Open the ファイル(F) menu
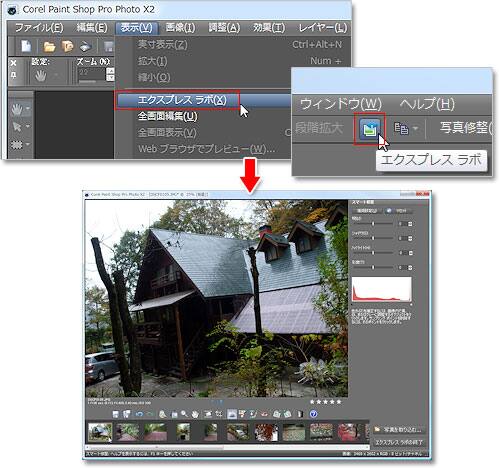Viewport: 499px width, 468px height. click(x=39, y=28)
